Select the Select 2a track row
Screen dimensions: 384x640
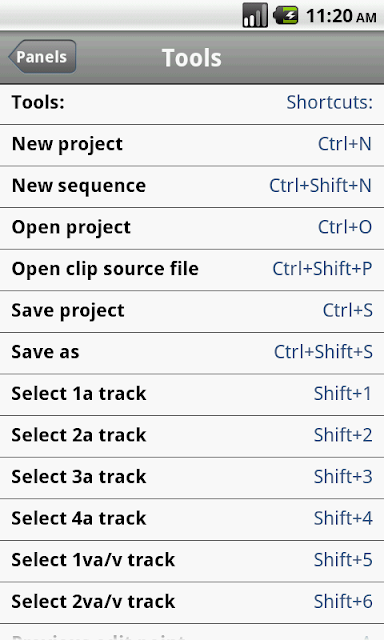coord(192,436)
